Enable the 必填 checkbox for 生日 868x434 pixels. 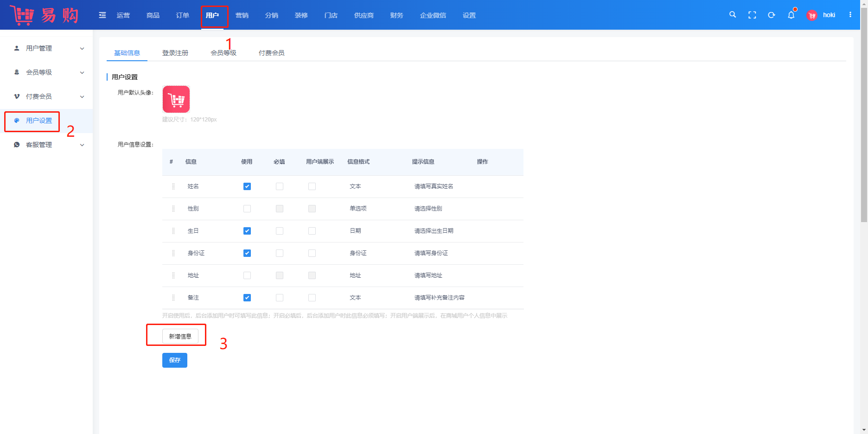(x=280, y=231)
